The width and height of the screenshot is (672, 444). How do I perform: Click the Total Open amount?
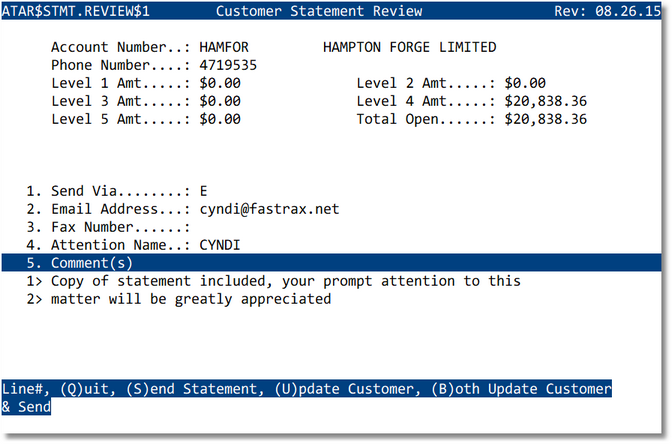click(x=546, y=119)
